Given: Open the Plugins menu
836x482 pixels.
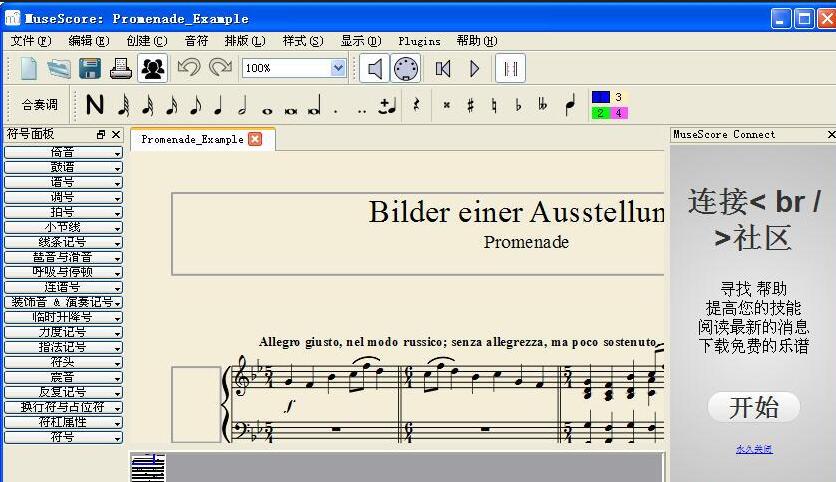Looking at the screenshot, I should (419, 41).
